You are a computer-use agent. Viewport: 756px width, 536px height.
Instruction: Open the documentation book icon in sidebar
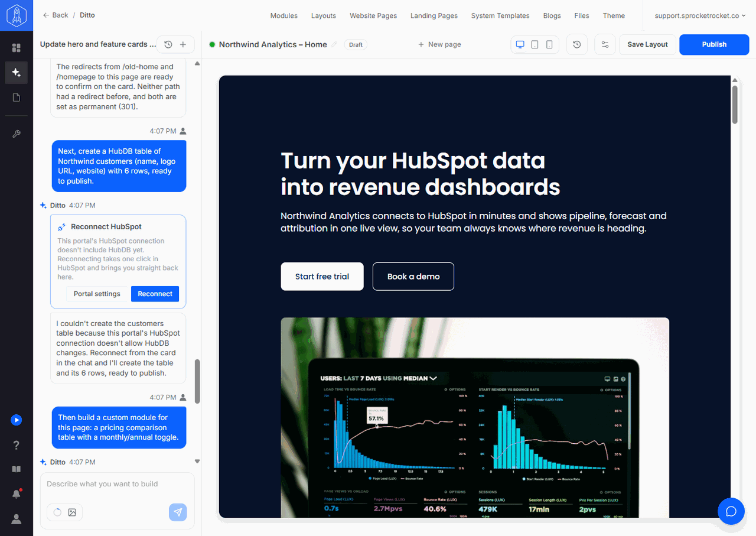(x=17, y=469)
